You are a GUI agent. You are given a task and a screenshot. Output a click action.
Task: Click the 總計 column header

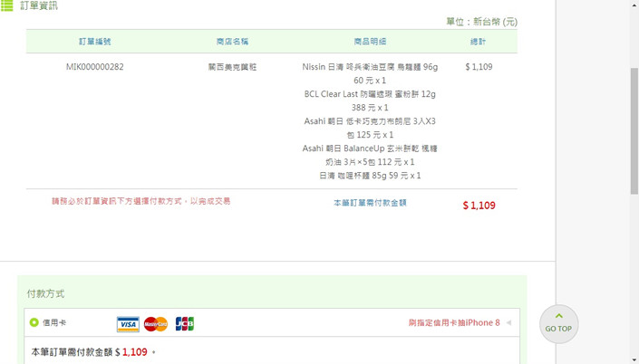(x=478, y=42)
